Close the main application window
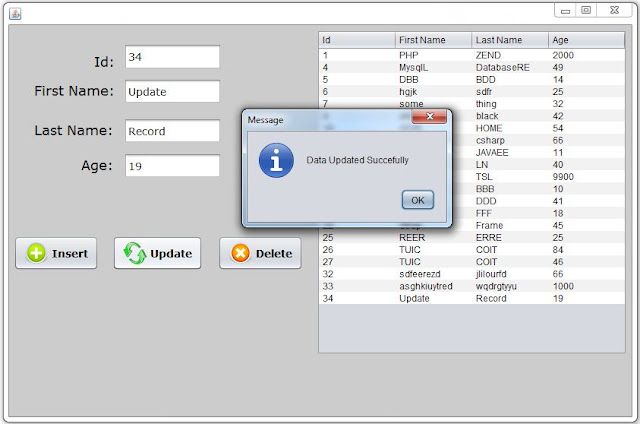Image resolution: width=640 pixels, height=424 pixels. click(x=615, y=11)
